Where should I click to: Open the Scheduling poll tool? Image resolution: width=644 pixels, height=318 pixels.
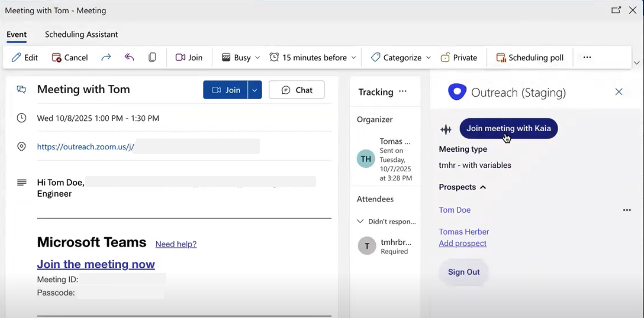(530, 58)
